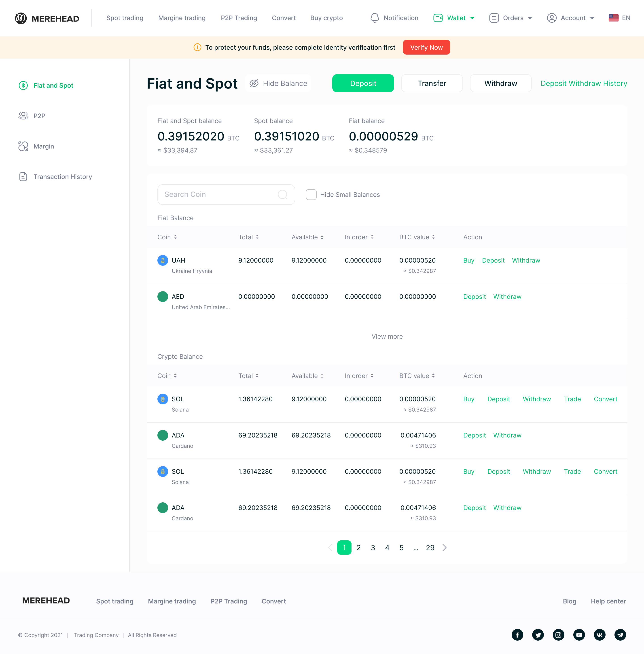Open the Deposit Withdraw History link
The width and height of the screenshot is (644, 654).
pos(584,83)
